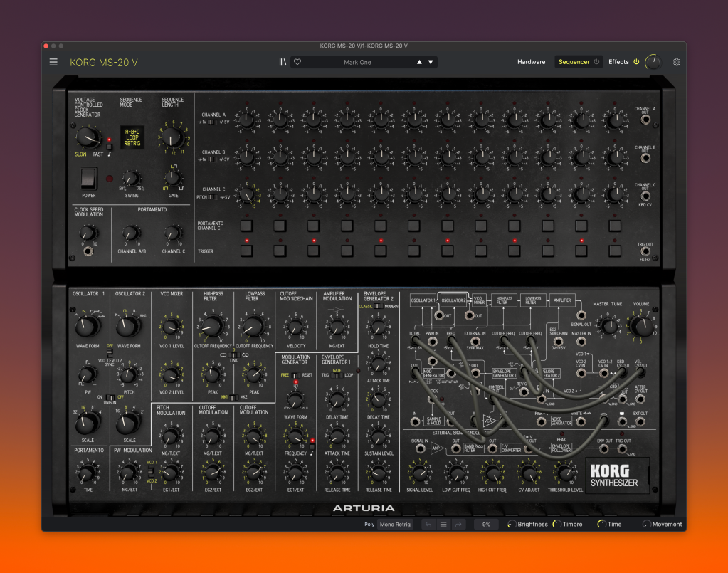Click the Brightness macro knob
This screenshot has width=728, height=573.
coord(512,525)
